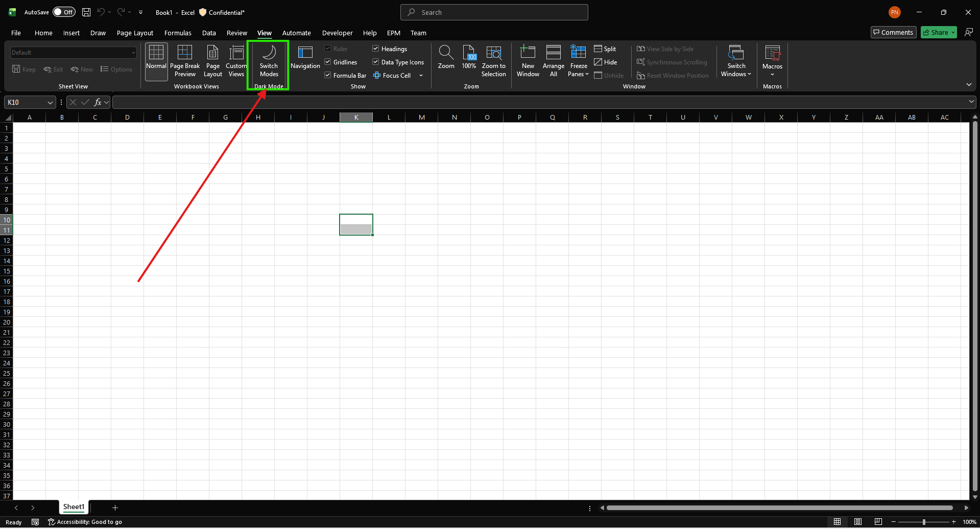Screen dimensions: 980x529
Task: Expand the Macros dropdown
Action: (772, 74)
